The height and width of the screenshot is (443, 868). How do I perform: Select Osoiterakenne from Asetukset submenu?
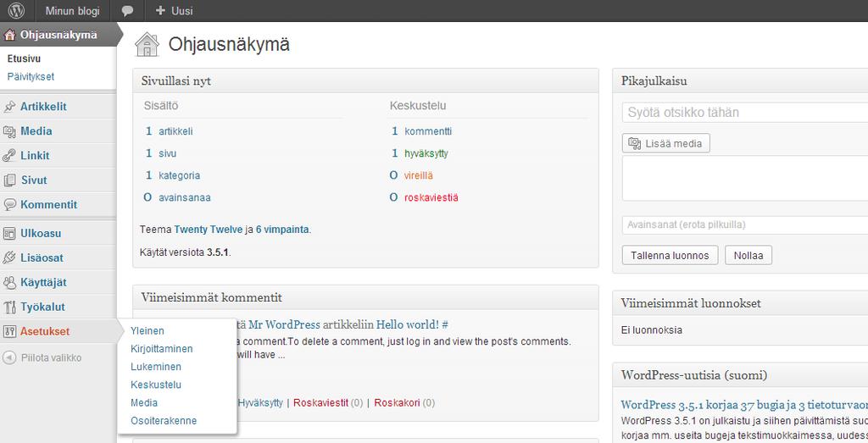164,421
